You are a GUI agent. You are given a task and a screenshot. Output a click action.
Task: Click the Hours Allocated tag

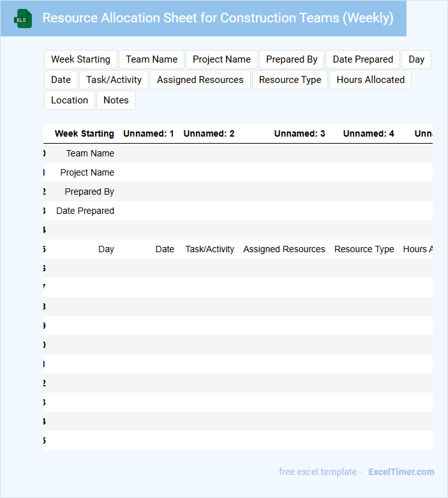(370, 80)
